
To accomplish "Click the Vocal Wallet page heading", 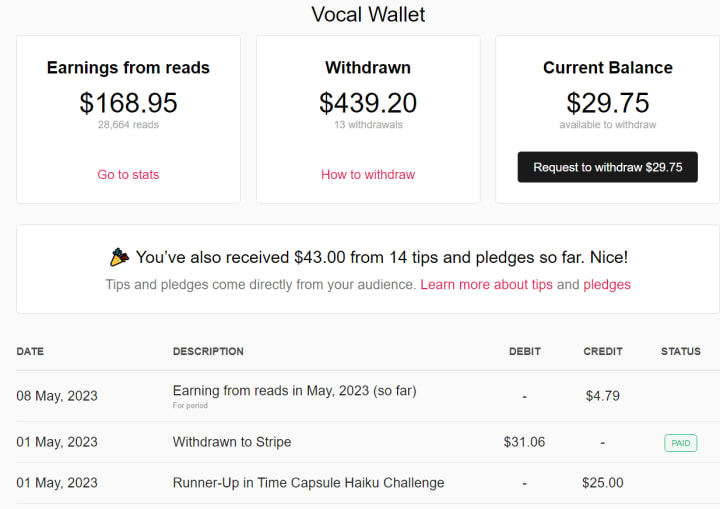I will point(368,14).
